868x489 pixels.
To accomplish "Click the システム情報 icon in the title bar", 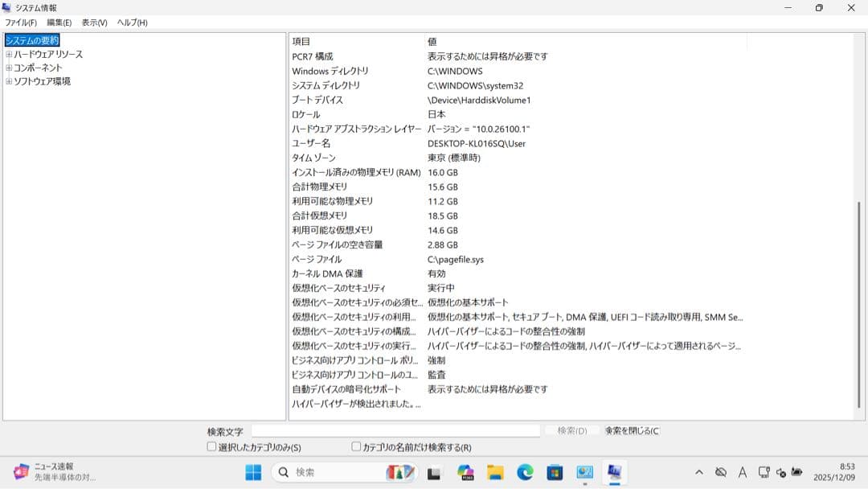I will 8,7.
